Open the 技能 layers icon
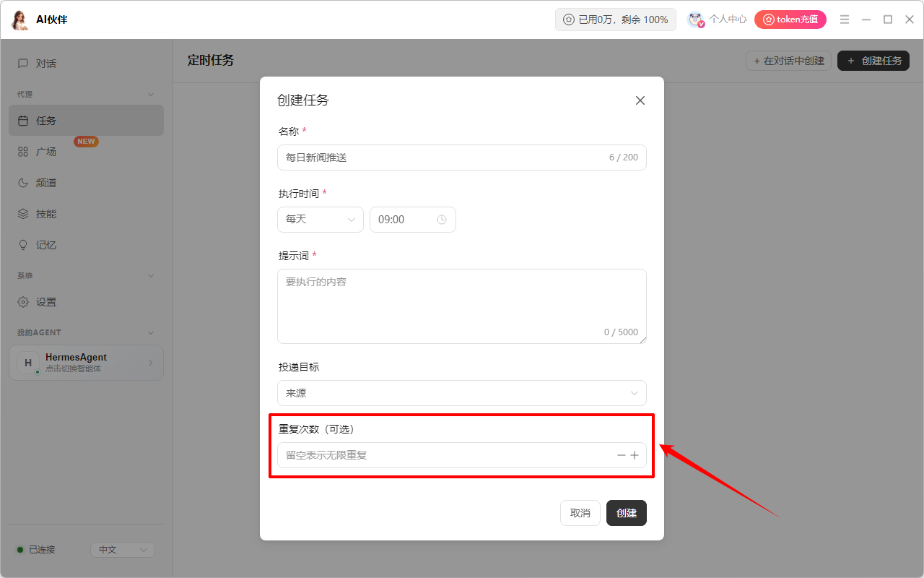The image size is (924, 578). click(23, 214)
